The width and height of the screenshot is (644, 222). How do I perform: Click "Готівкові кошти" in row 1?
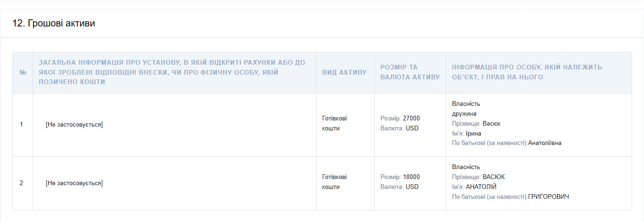pyautogui.click(x=334, y=123)
